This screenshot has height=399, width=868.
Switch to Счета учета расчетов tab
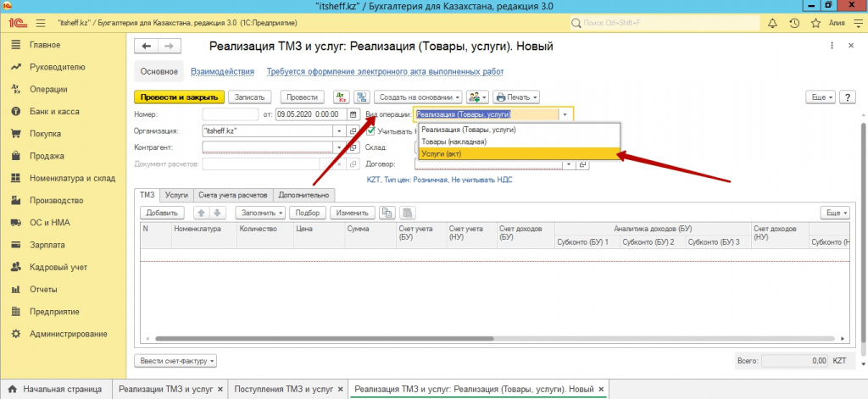(234, 195)
